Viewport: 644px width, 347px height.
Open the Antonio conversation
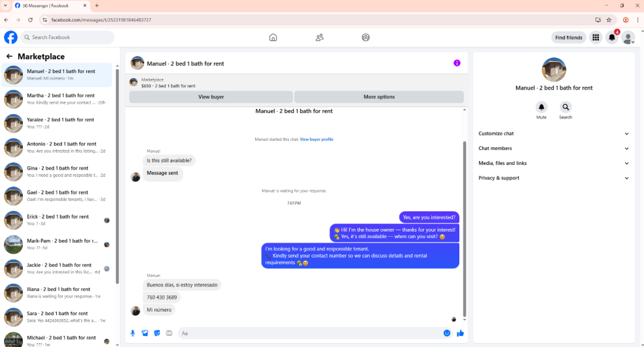point(57,147)
